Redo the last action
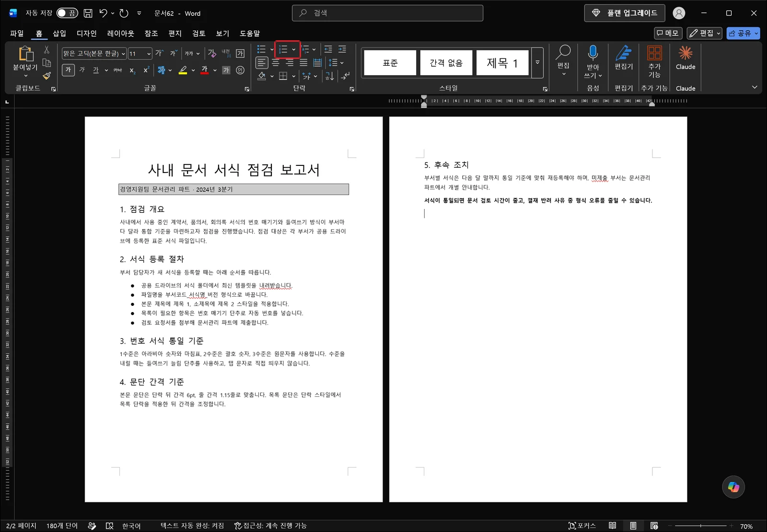Screen dimensions: 767x532 click(124, 13)
